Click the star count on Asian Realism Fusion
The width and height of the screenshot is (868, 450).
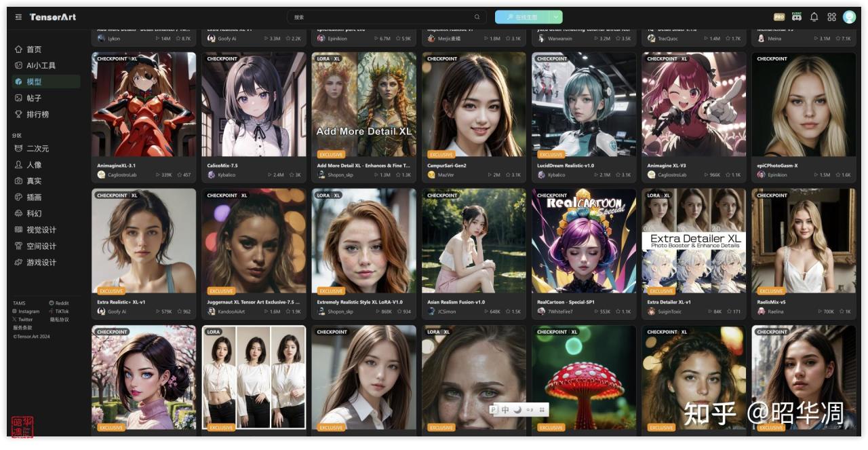[x=513, y=312]
